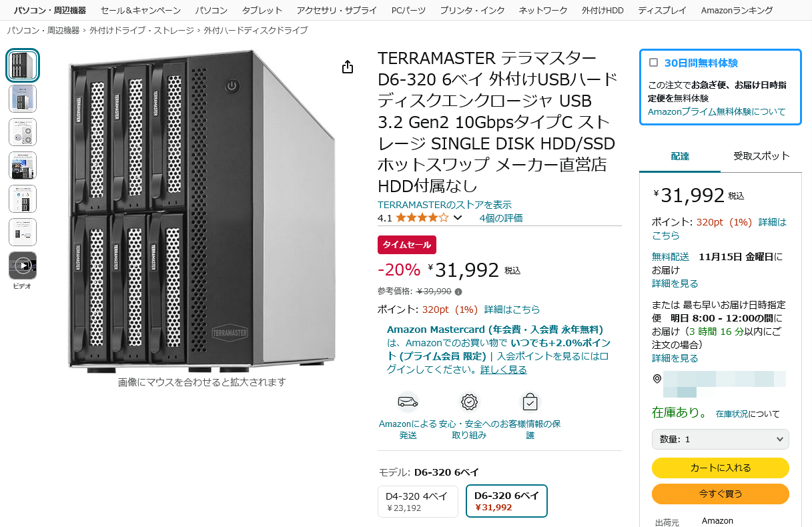Click the location pin delivery address icon
This screenshot has height=527, width=812.
click(x=657, y=379)
